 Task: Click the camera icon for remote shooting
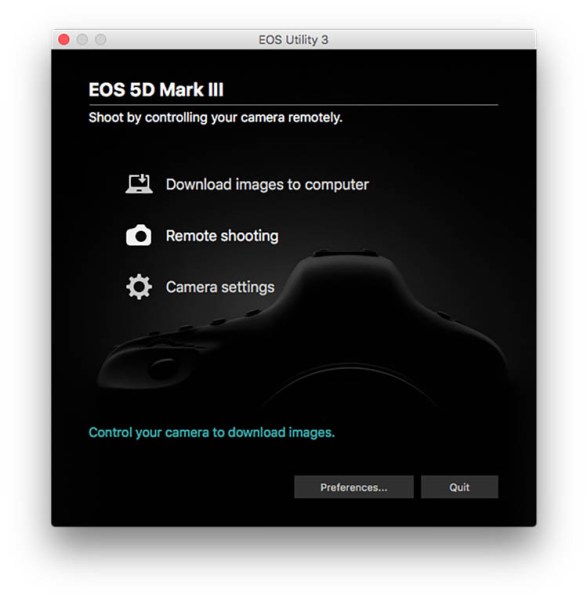coord(139,235)
